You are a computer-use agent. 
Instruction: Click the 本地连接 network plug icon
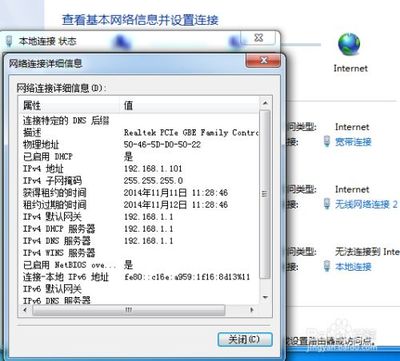pyautogui.click(x=327, y=266)
